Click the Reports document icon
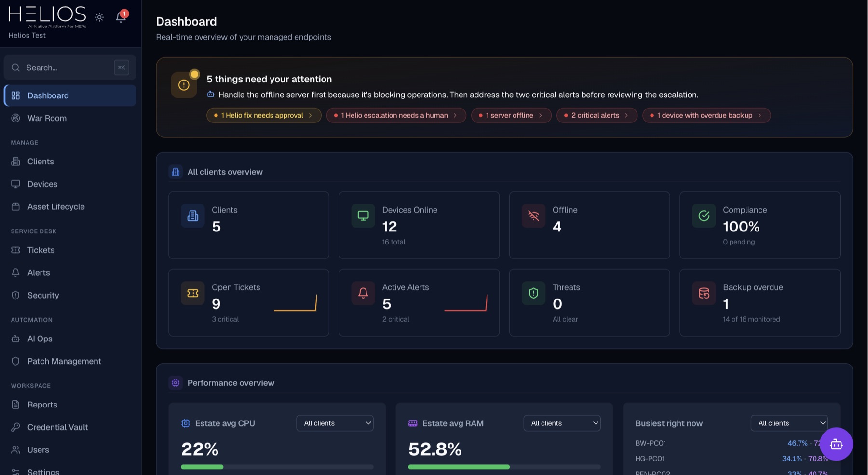The width and height of the screenshot is (868, 475). [15, 405]
